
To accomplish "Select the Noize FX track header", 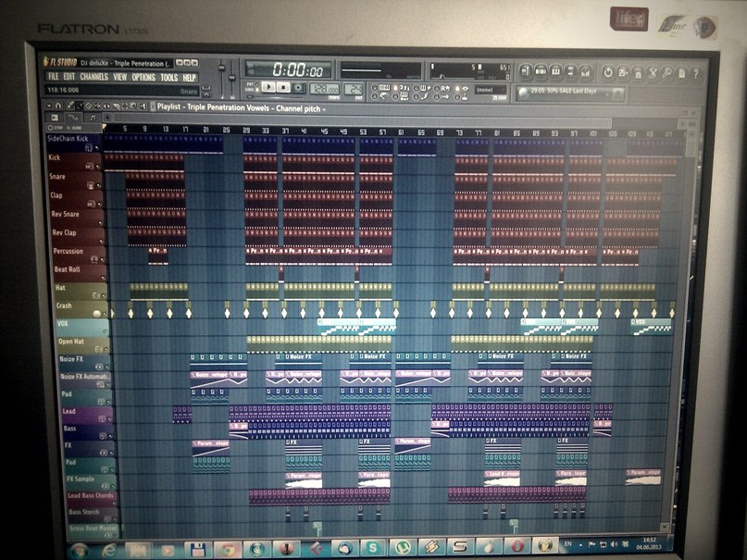I will point(85,363).
